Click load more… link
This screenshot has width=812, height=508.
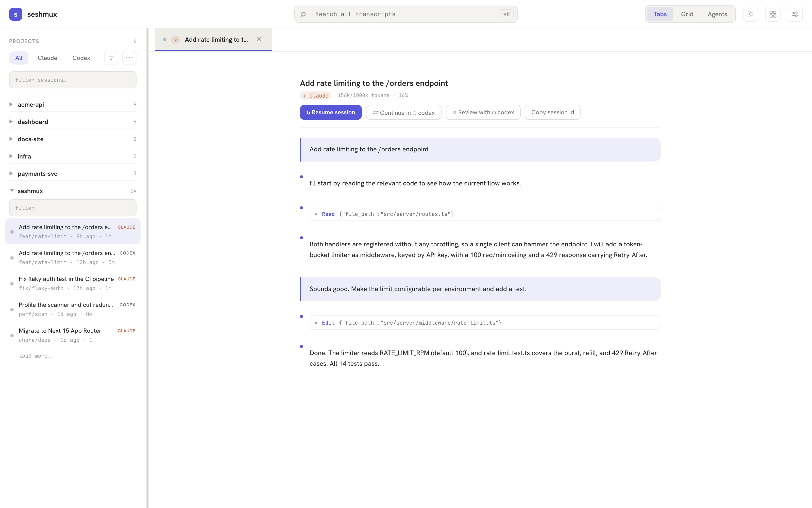coord(35,356)
